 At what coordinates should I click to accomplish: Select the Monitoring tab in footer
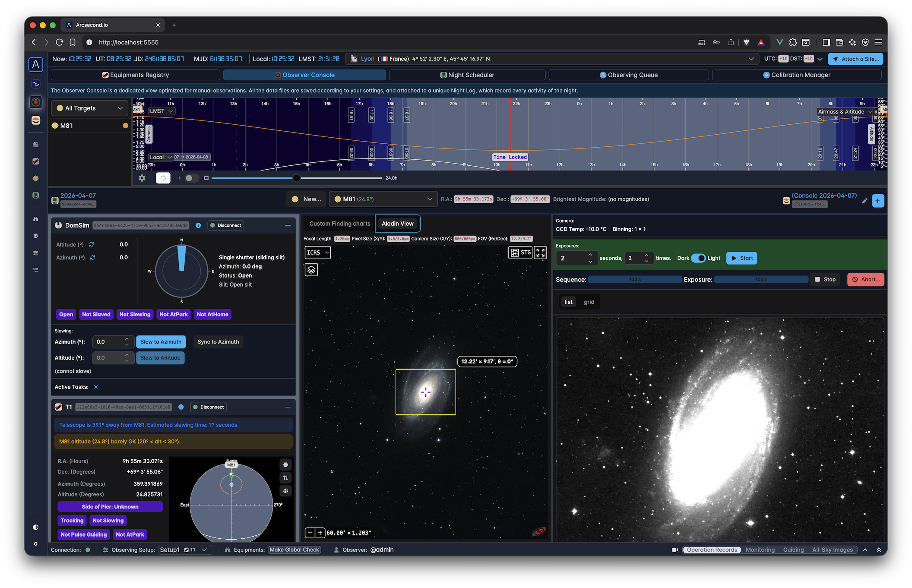click(760, 550)
